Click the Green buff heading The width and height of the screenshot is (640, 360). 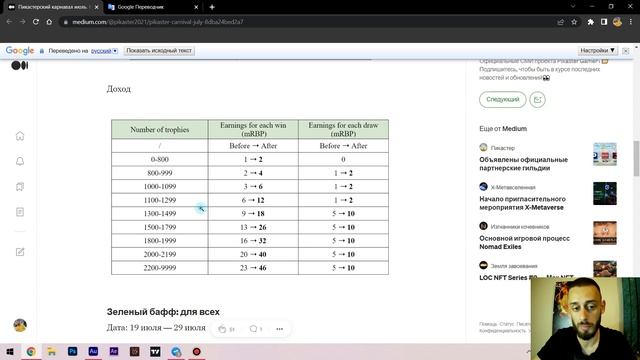point(163,312)
